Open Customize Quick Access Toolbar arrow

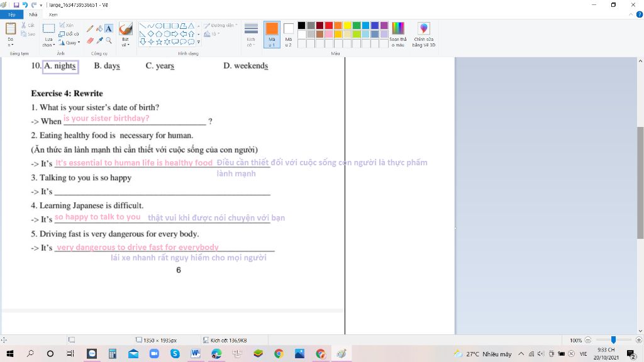point(41,5)
